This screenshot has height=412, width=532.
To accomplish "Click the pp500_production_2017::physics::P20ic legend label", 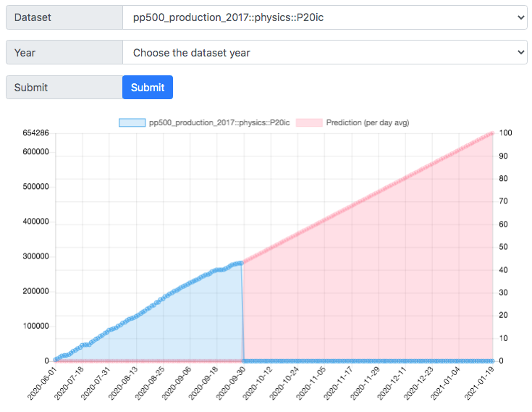I will pos(219,122).
